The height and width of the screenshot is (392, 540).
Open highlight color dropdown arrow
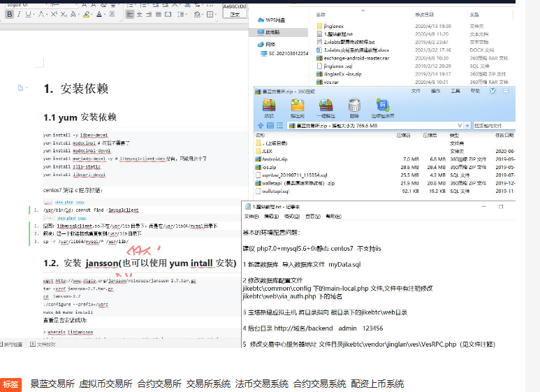[92, 15]
